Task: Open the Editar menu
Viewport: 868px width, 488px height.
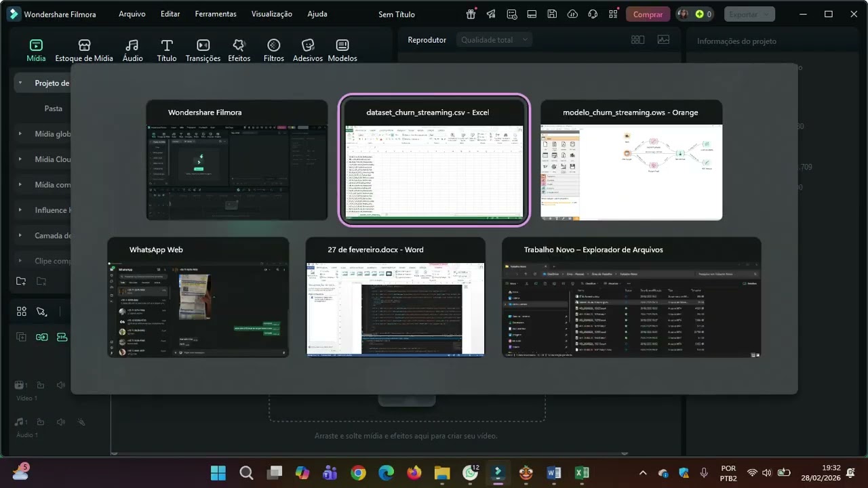Action: (170, 14)
